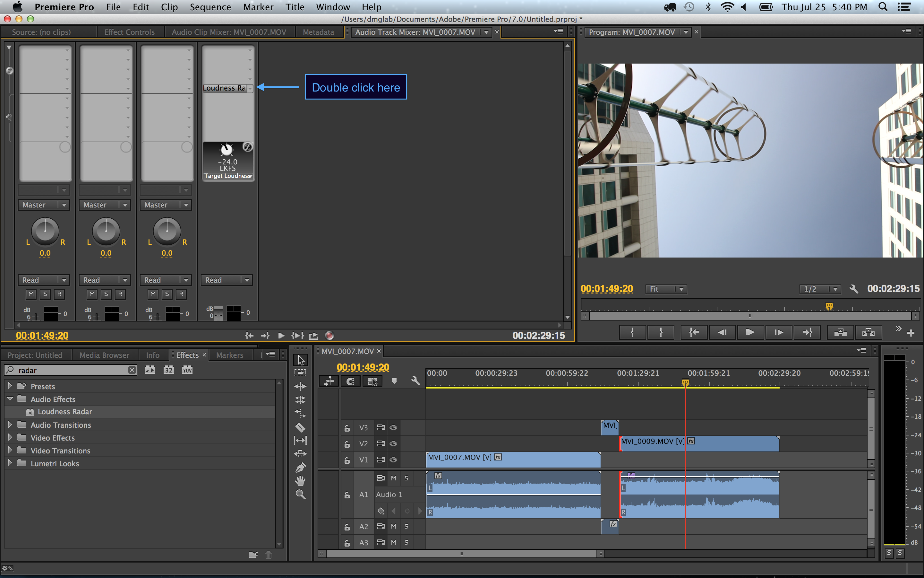Click the Extract button in Program Monitor
Screen dimensions: 924x578
(x=868, y=332)
